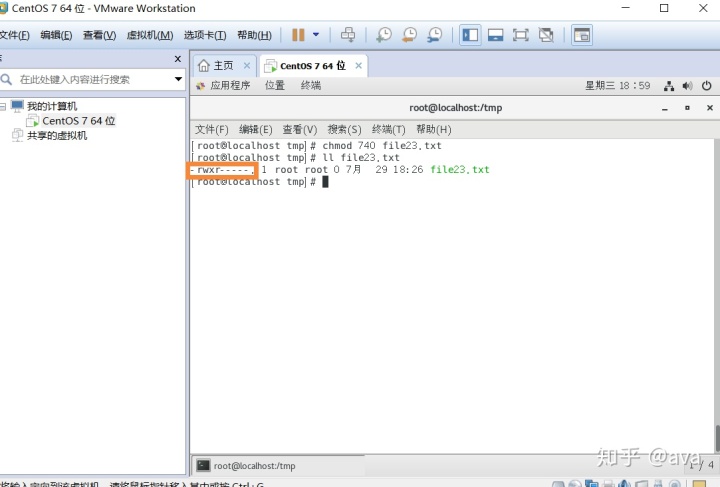This screenshot has height=487, width=720.
Task: Click the terminal window title root@localhost:/tmp
Action: (x=456, y=108)
